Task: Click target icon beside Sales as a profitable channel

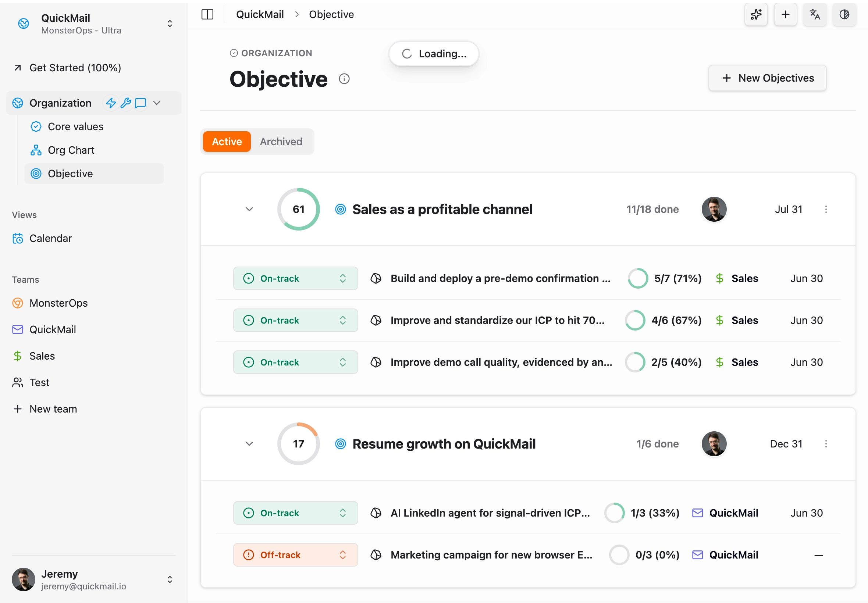Action: [341, 209]
